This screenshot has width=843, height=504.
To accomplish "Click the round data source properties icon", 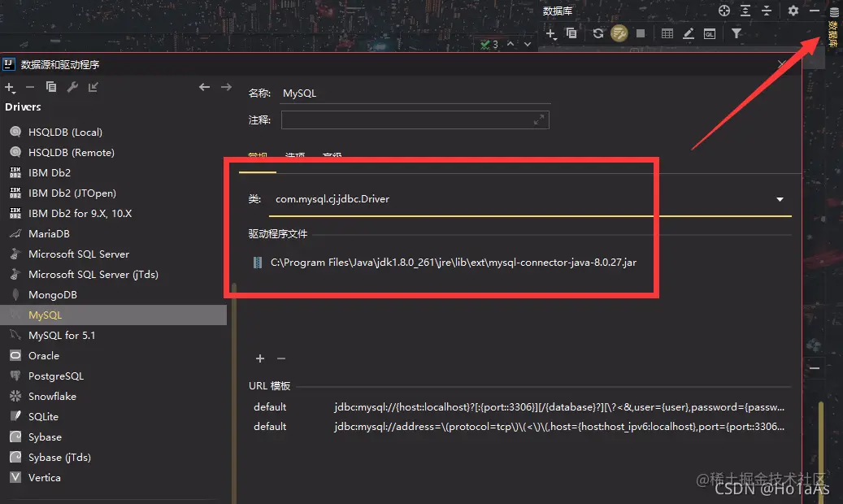I will tap(619, 33).
